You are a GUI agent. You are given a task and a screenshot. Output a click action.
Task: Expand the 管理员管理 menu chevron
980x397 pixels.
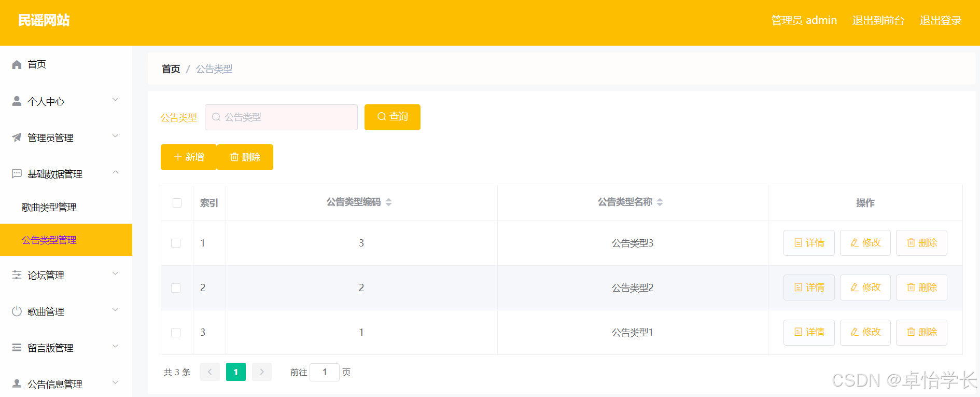(116, 136)
